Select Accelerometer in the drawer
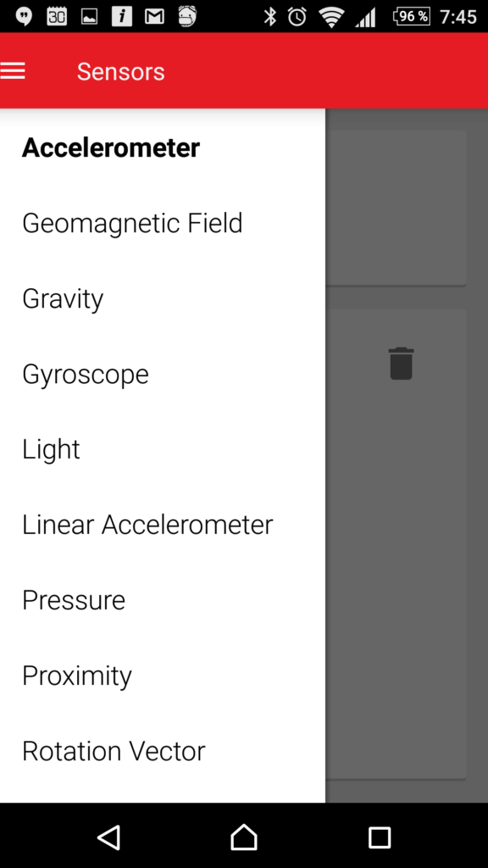This screenshot has width=488, height=868. (x=163, y=147)
